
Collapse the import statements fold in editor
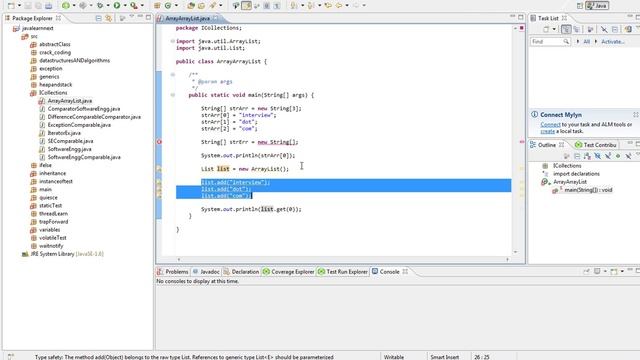tap(173, 41)
